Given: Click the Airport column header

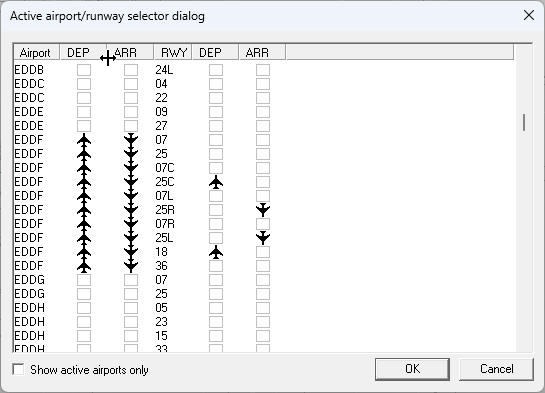Looking at the screenshot, I should coord(37,52).
